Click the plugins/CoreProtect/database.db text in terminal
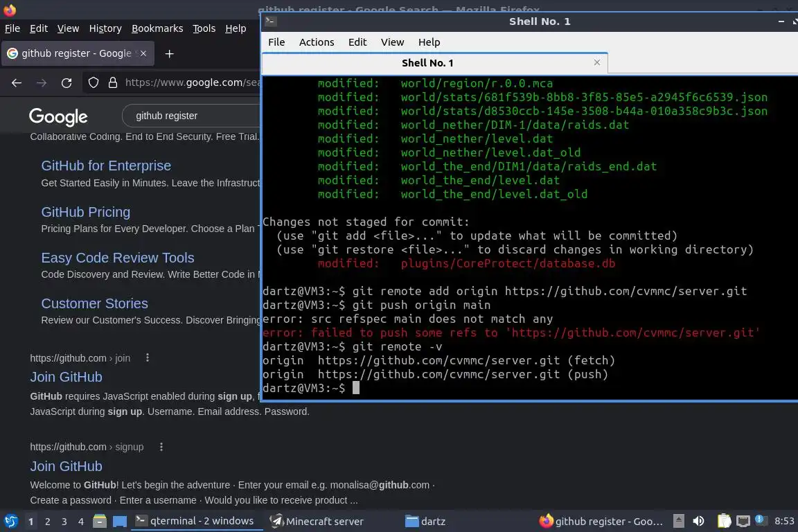 (x=508, y=264)
